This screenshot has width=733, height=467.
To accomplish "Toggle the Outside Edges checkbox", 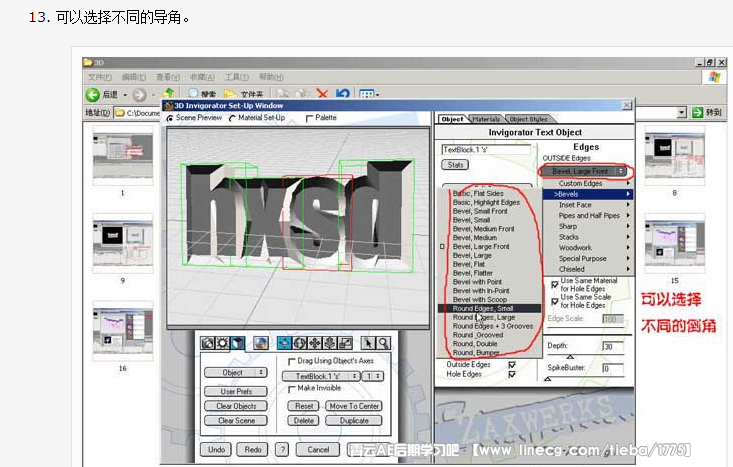I will (x=512, y=365).
